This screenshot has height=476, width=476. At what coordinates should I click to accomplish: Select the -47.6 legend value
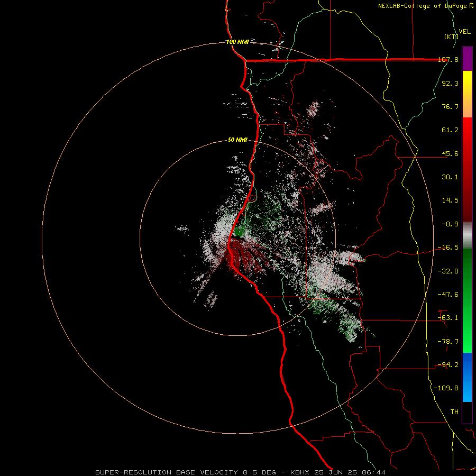tap(448, 295)
